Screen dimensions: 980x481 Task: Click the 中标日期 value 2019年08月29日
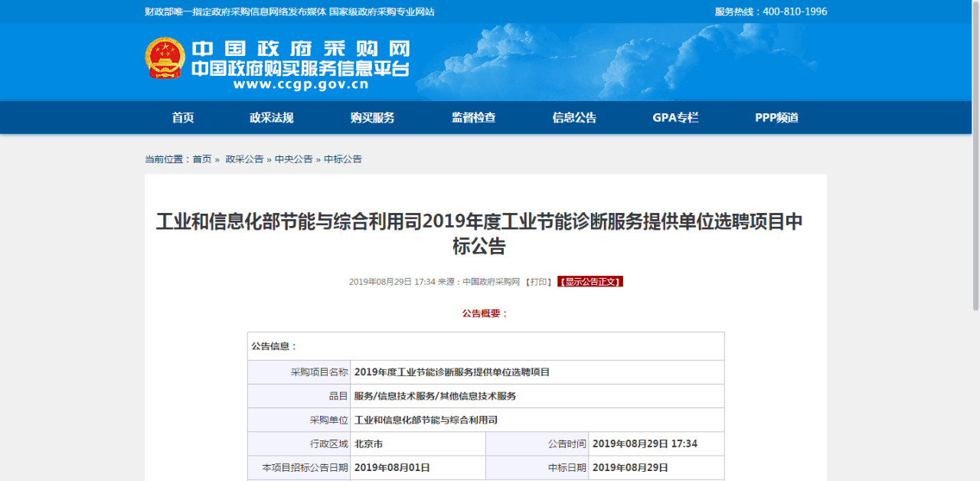tap(630, 467)
